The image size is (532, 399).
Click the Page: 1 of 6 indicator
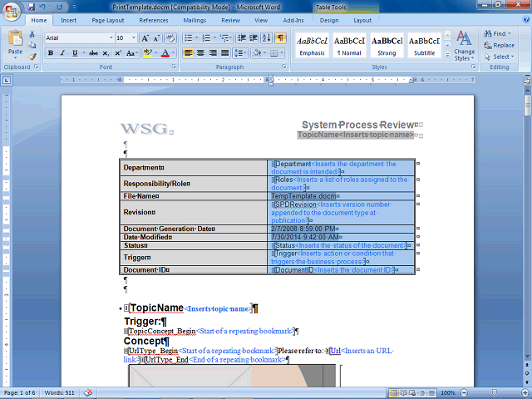click(x=20, y=392)
